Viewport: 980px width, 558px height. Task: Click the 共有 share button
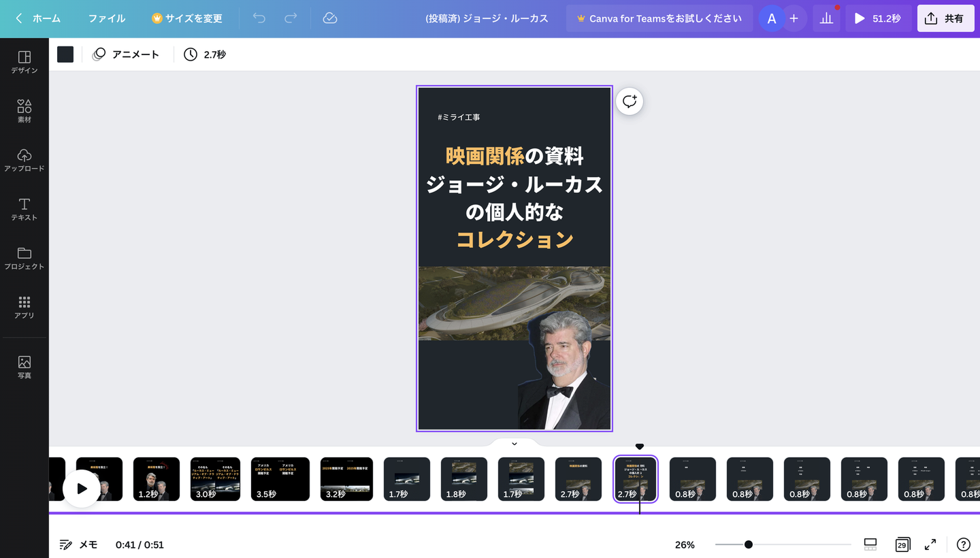click(x=945, y=18)
